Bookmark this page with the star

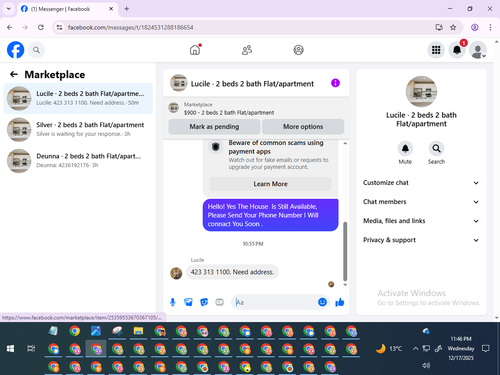click(453, 27)
